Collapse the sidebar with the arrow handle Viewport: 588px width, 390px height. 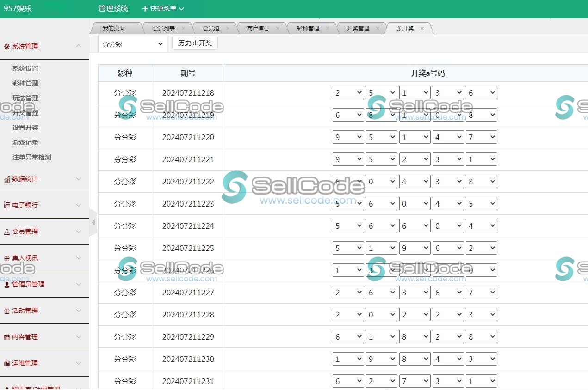(x=93, y=222)
